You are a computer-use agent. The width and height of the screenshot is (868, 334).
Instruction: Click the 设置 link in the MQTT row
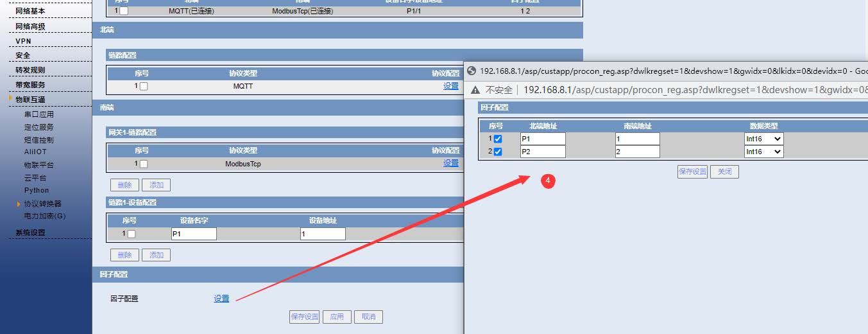451,86
